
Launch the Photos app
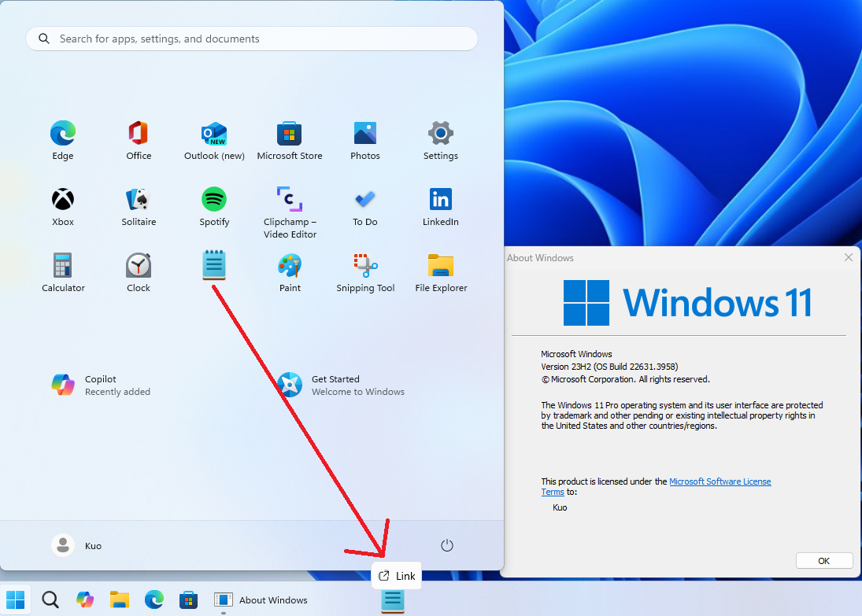pyautogui.click(x=365, y=140)
